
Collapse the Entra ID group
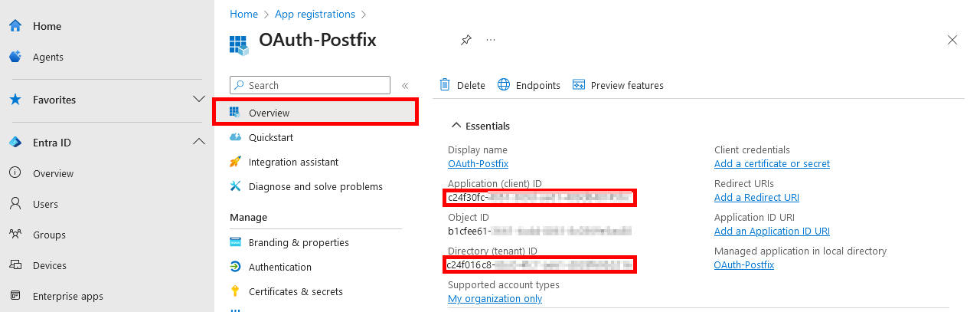[x=199, y=142]
